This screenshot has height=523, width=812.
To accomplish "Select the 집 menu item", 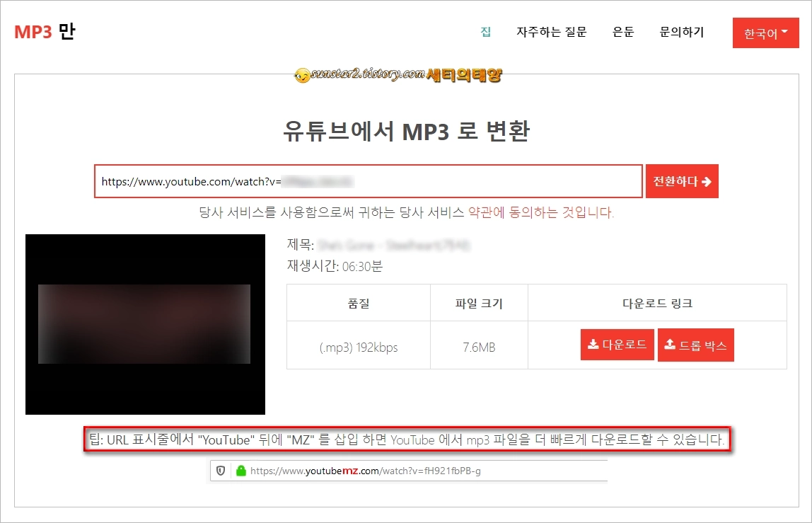I will [485, 33].
